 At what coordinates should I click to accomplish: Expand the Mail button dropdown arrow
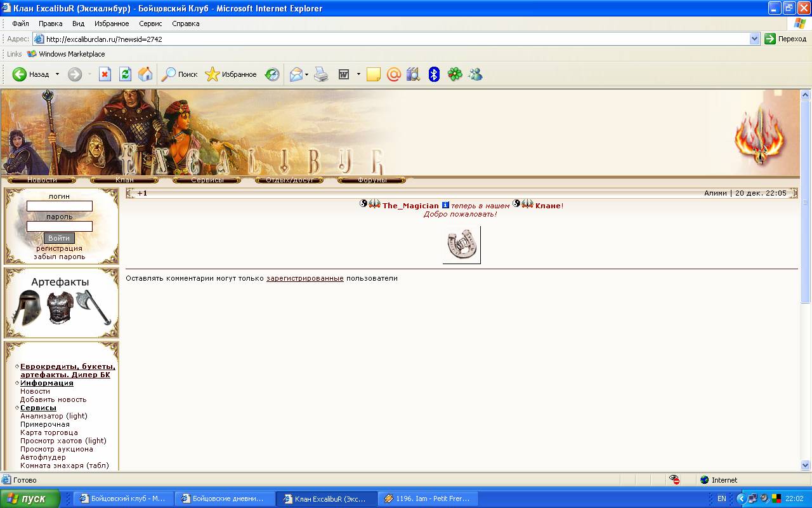click(307, 74)
